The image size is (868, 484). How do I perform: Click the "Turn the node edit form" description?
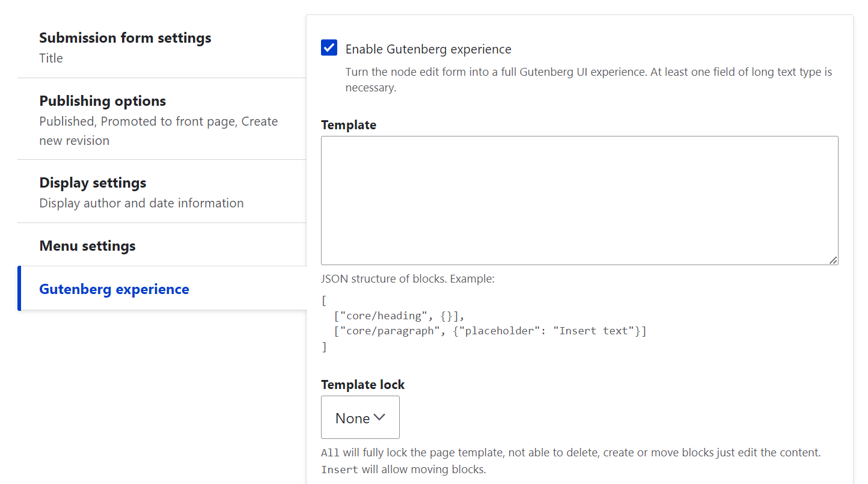588,79
